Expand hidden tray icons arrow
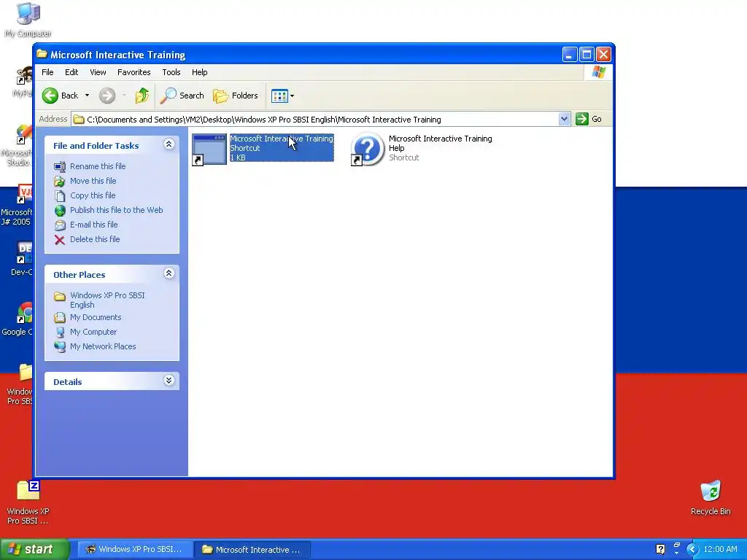747x560 pixels. tap(692, 550)
